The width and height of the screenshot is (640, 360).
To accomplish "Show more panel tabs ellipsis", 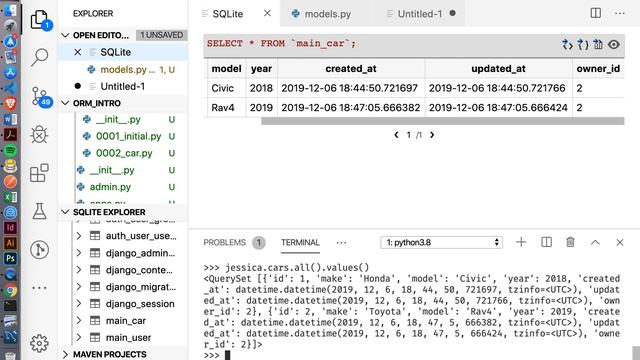I will point(341,243).
